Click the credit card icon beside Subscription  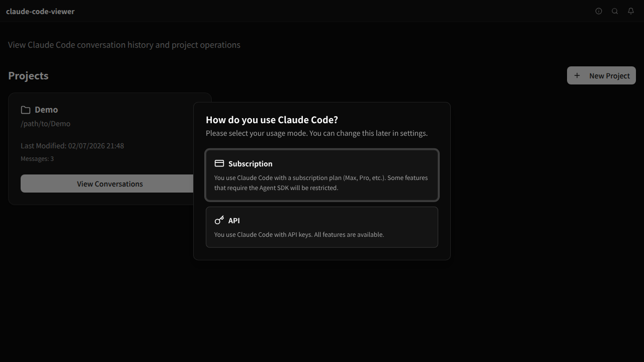(219, 163)
